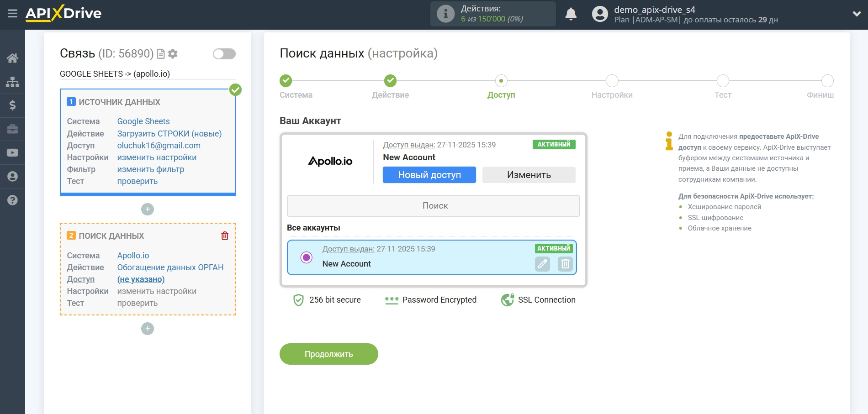Open the billing dollar icon in sidebar
The image size is (868, 414).
pos(12,105)
